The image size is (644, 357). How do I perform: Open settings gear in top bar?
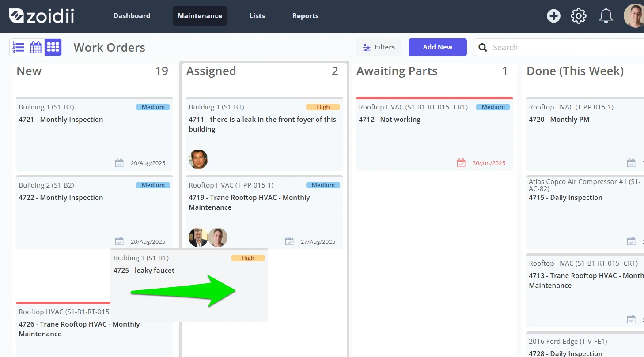pos(579,16)
